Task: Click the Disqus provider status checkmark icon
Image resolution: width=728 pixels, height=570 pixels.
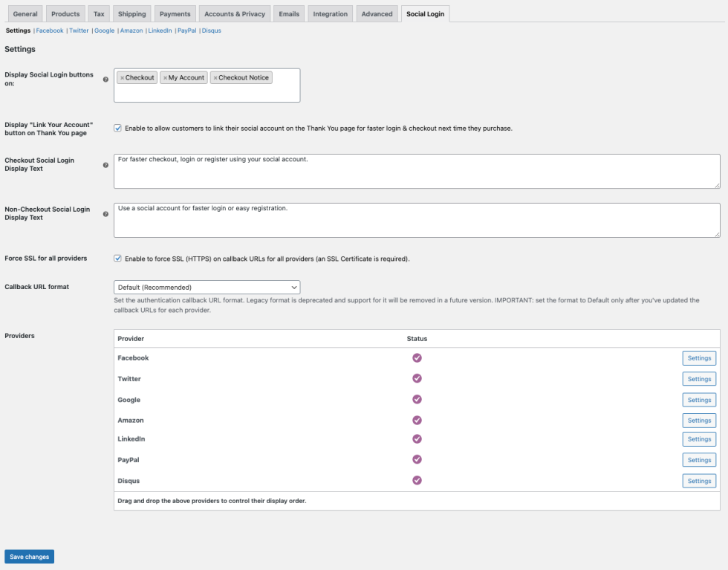Action: point(417,481)
